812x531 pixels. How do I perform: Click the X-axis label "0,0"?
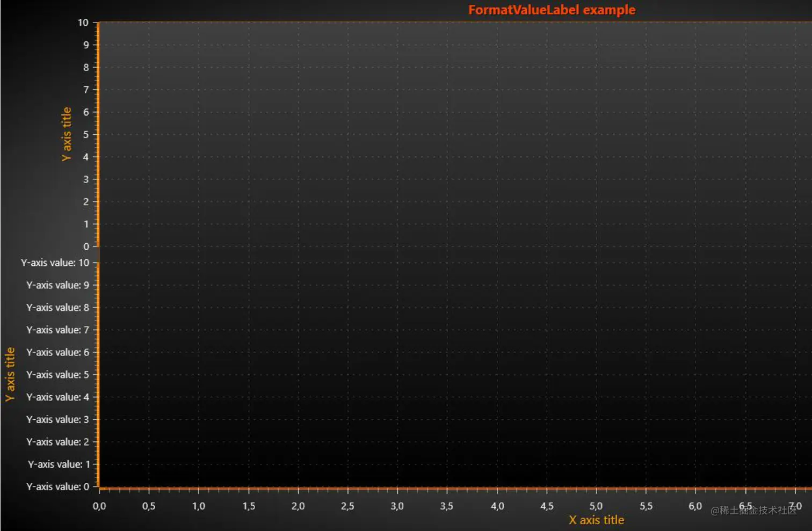[x=99, y=506]
